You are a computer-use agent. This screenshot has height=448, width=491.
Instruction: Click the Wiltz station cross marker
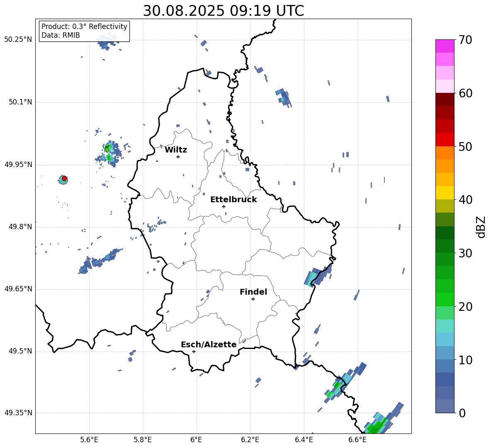[x=178, y=157]
